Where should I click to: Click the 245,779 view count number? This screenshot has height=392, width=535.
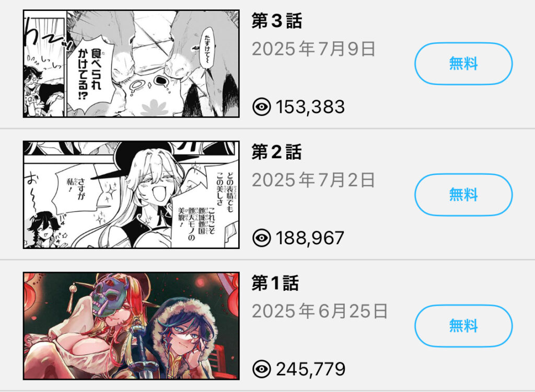(x=310, y=369)
